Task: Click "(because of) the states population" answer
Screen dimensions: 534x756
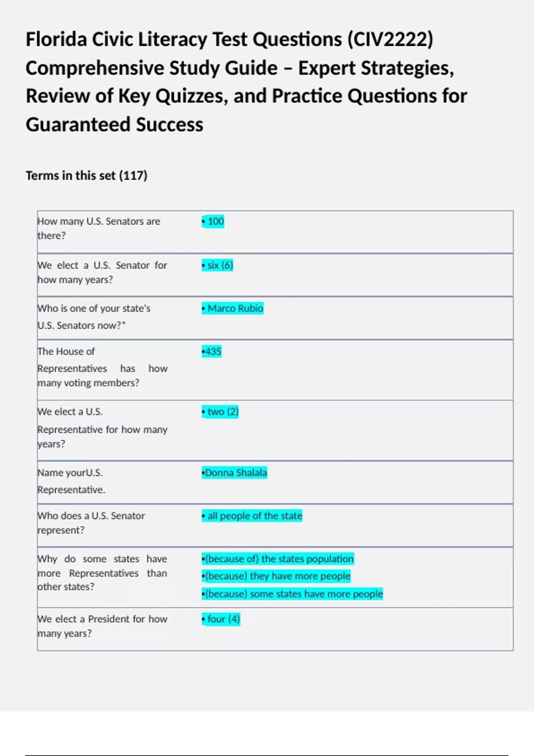Action: click(x=278, y=559)
